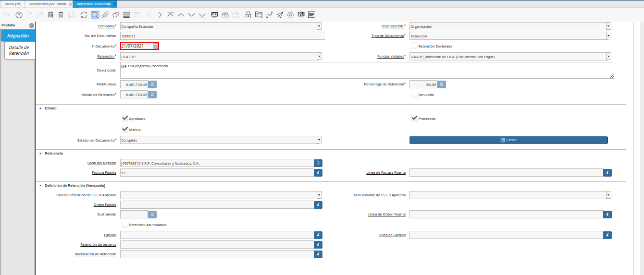Open Tasa Variable de I.S.L.R Aplicada dropdown

tap(608, 195)
